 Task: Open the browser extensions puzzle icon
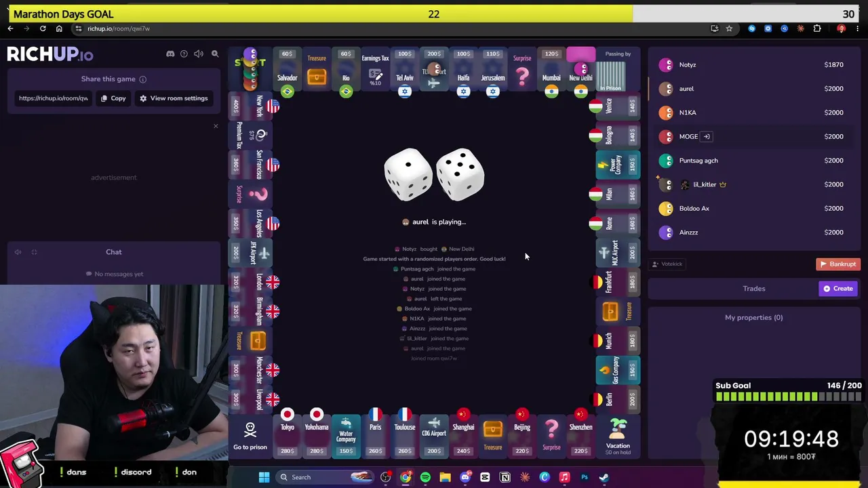tap(817, 28)
